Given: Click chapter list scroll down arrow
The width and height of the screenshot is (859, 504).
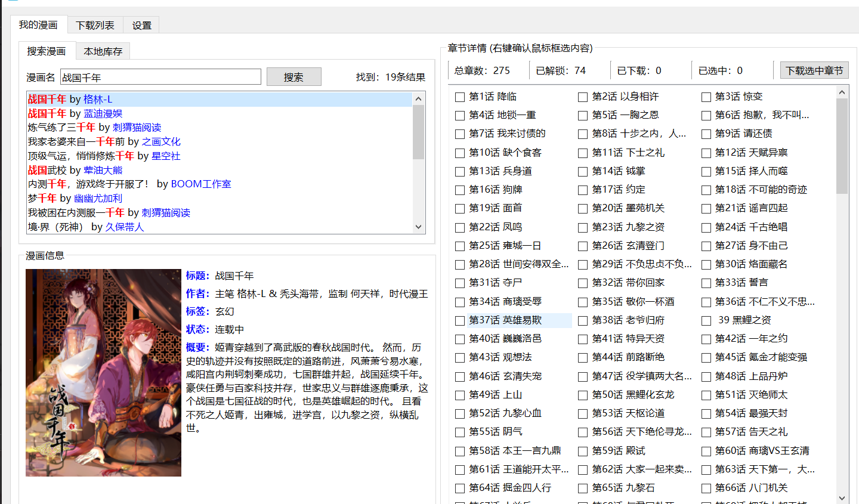Looking at the screenshot, I should coord(842,498).
